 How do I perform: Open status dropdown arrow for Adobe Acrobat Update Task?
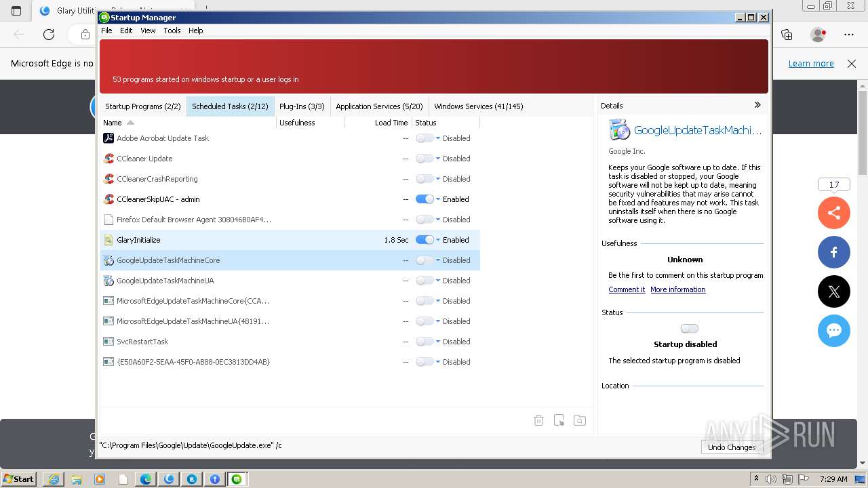click(x=438, y=138)
